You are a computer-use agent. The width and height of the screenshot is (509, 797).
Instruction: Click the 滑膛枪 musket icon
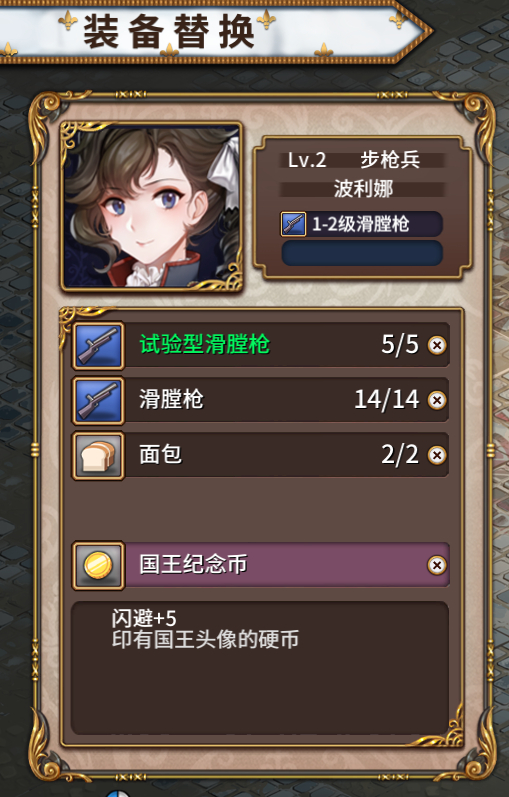pos(98,401)
